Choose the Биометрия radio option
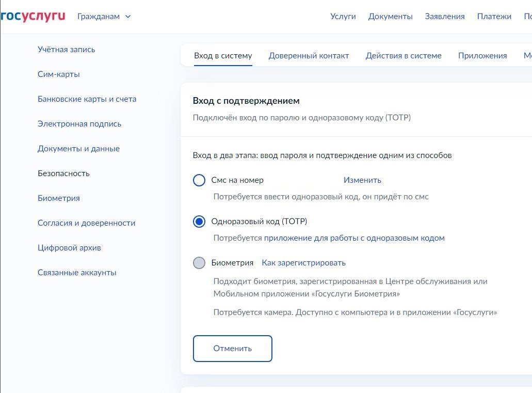Viewport: 532px width, 393px height. coord(199,263)
